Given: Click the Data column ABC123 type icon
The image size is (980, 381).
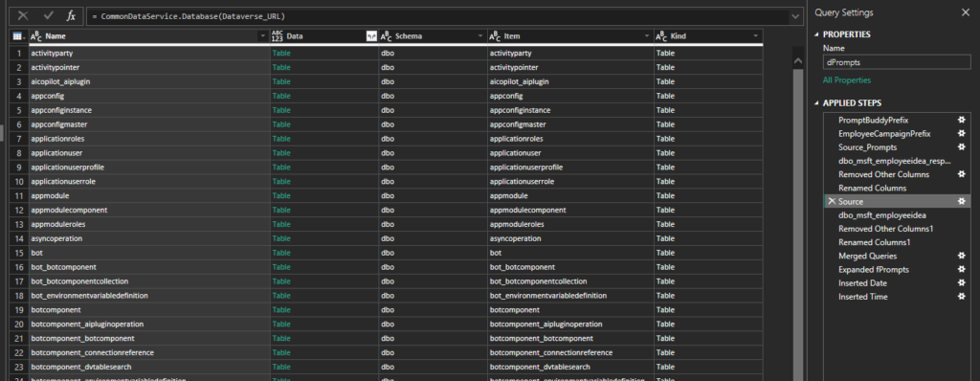Looking at the screenshot, I should [x=278, y=36].
